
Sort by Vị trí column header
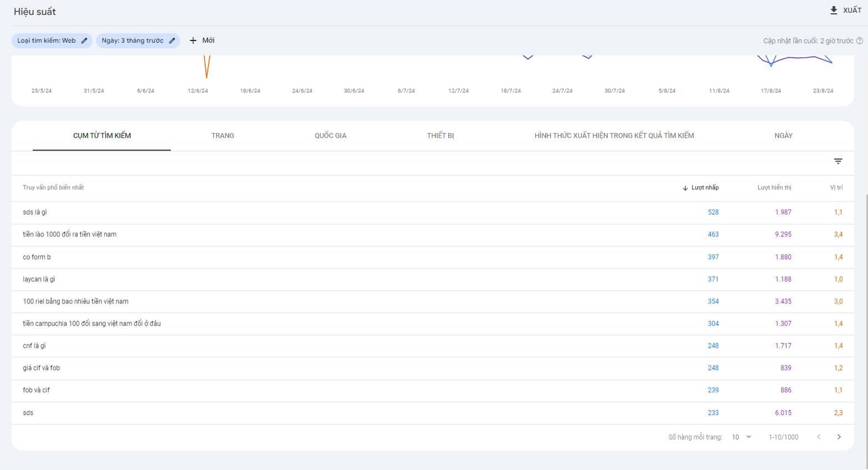(x=836, y=188)
